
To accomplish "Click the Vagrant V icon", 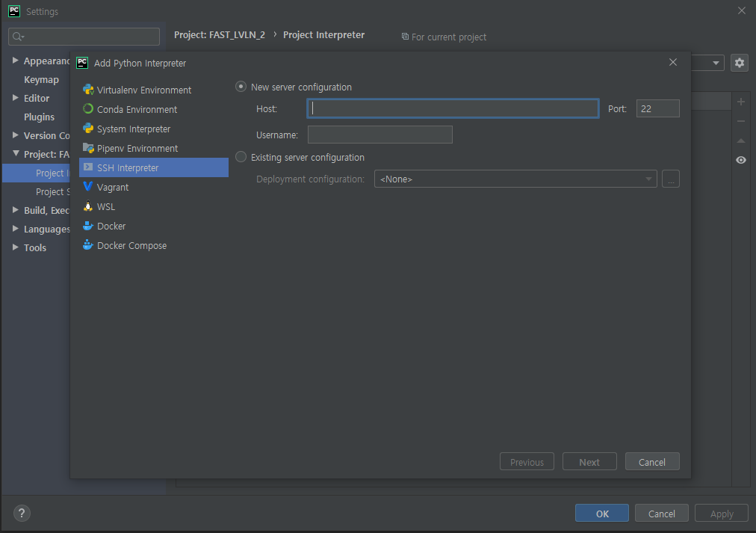I will 88,187.
